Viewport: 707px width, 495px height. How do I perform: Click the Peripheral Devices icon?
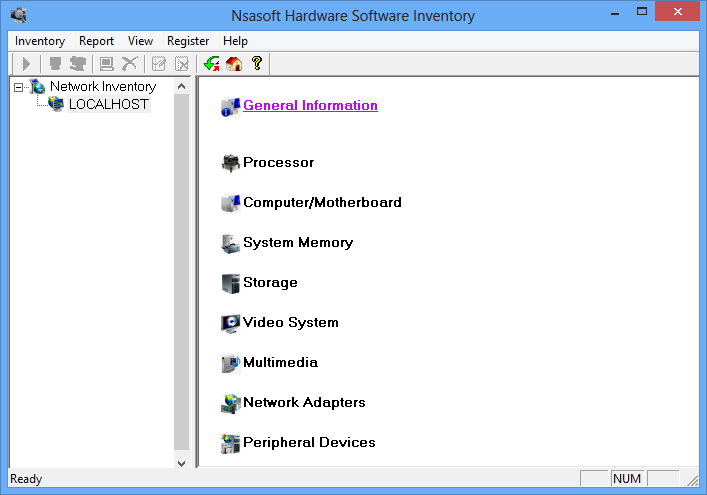click(230, 444)
